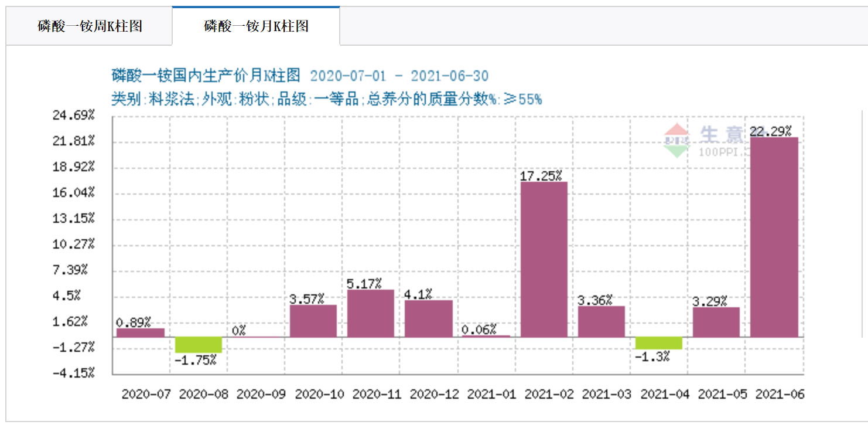Switch to the 磷酸一铵周K柱图 tab
868x428 pixels.
[90, 26]
